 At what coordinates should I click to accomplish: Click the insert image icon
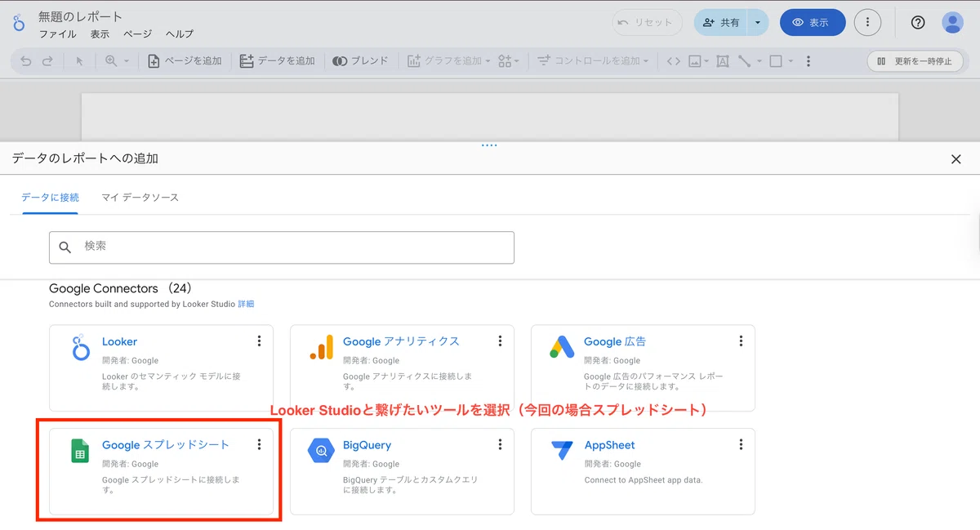tap(695, 61)
